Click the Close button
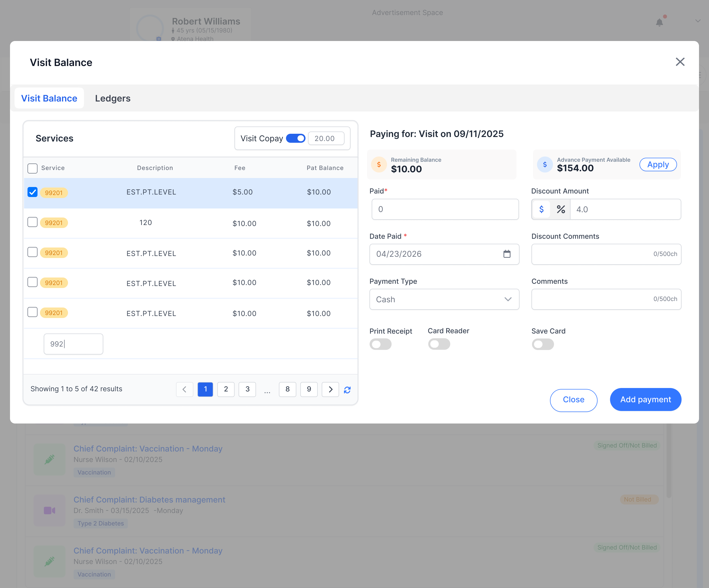 [573, 400]
